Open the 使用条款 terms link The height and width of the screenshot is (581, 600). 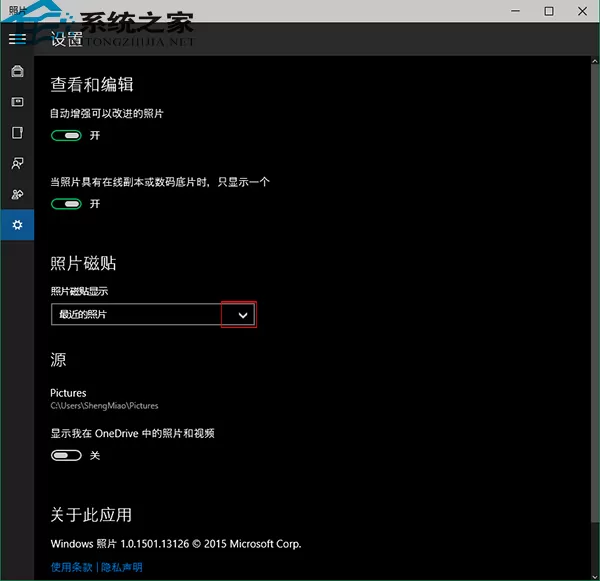(72, 567)
